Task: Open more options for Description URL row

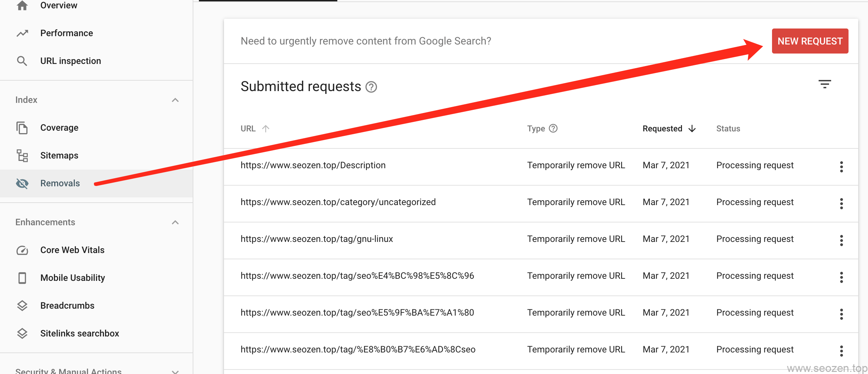Action: coord(841,167)
